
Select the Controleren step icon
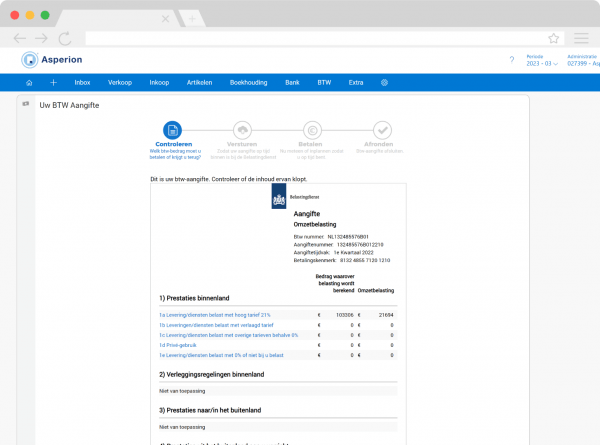tap(172, 130)
